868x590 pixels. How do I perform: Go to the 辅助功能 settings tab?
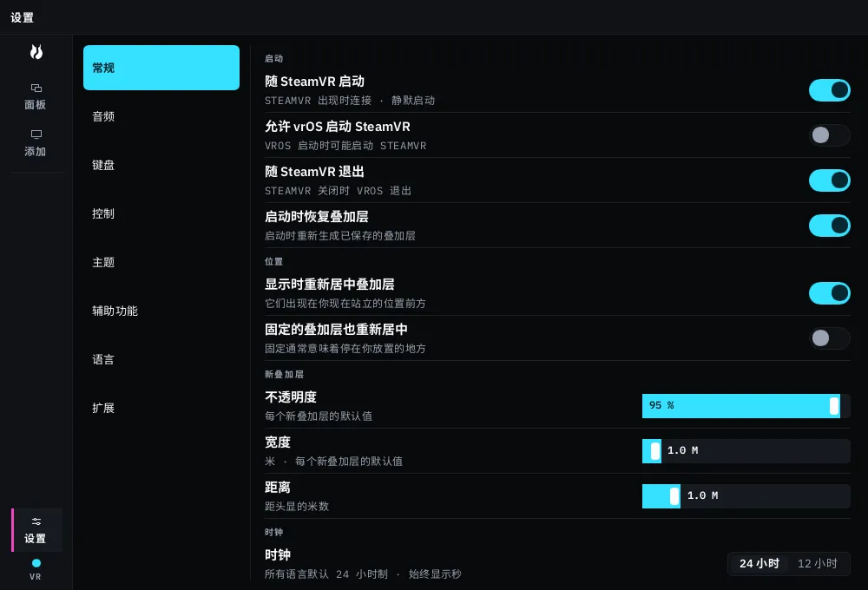click(x=161, y=311)
